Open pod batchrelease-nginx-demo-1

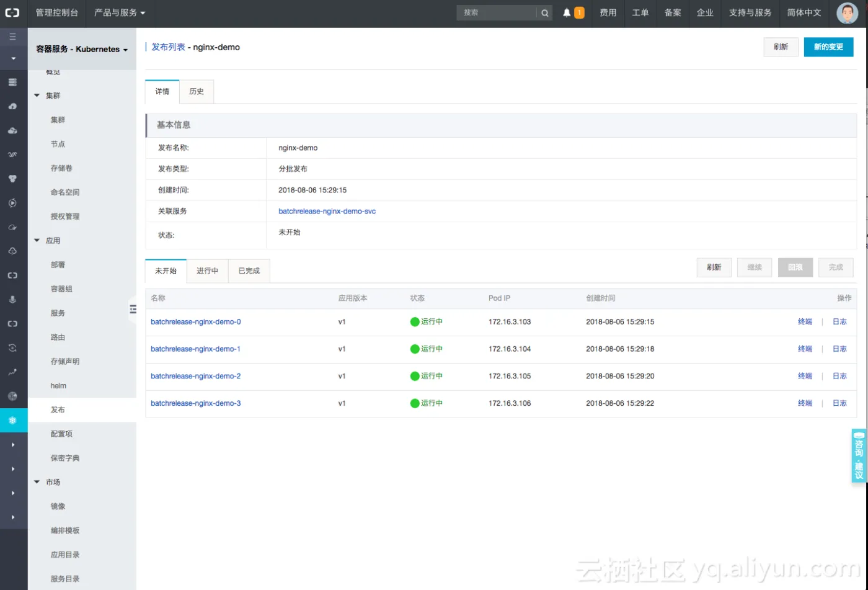[195, 349]
